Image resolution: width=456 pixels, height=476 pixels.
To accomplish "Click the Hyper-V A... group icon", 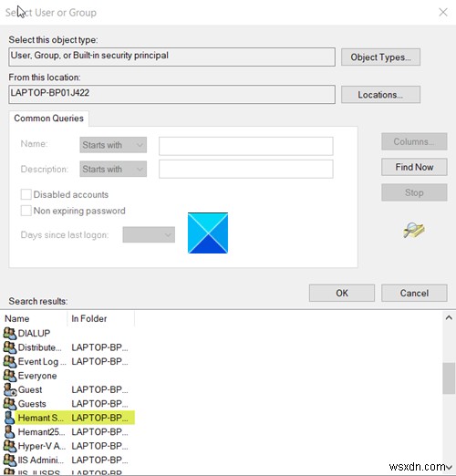I will [x=10, y=446].
